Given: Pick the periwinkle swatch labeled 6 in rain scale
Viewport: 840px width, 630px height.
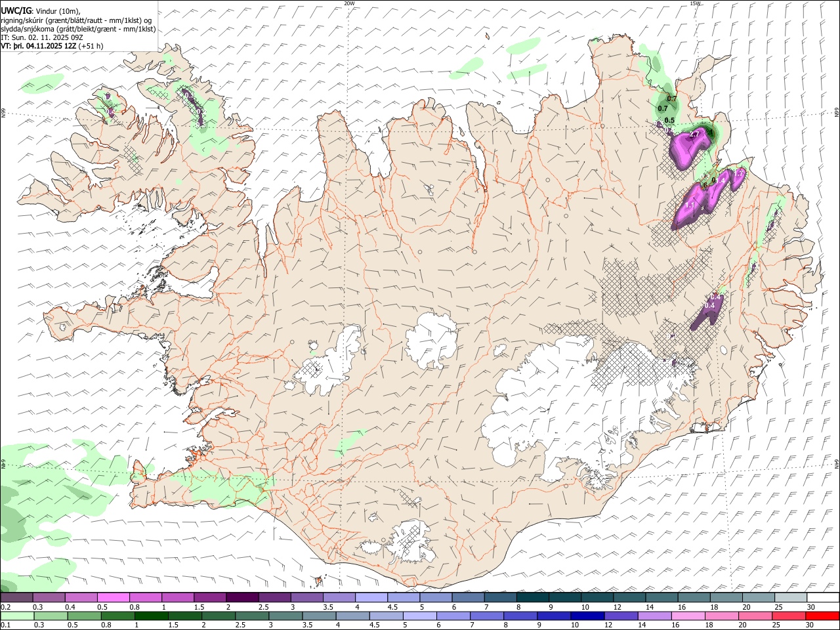Looking at the screenshot, I should [x=453, y=616].
